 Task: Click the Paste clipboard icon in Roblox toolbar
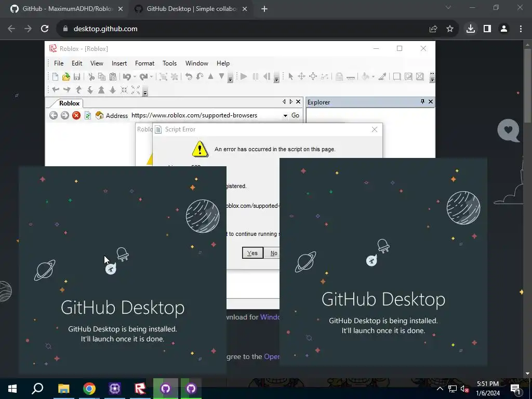113,77
